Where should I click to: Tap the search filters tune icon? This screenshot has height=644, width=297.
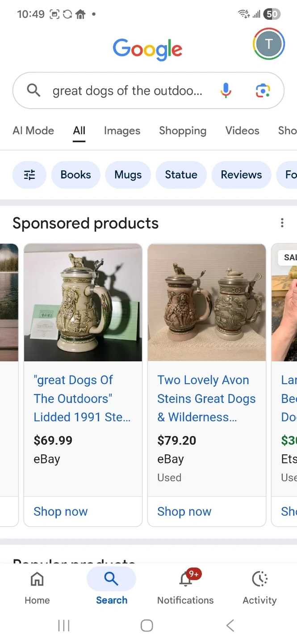point(29,175)
